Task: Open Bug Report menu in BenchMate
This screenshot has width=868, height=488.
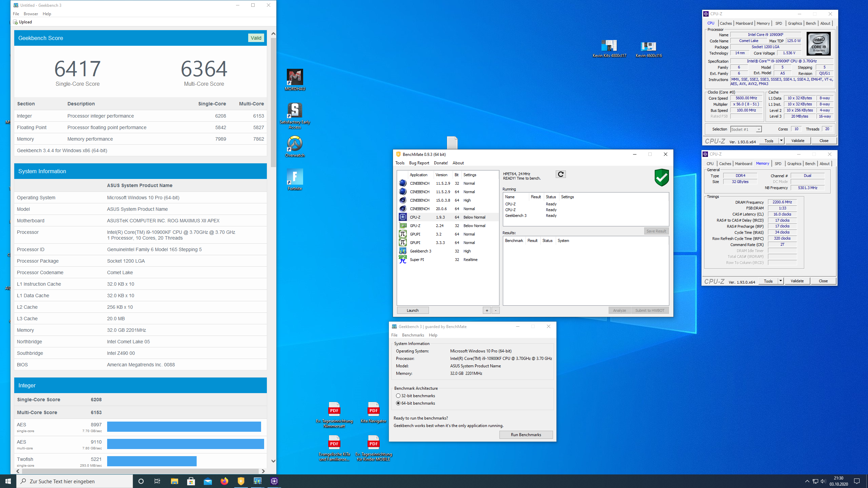Action: pos(419,163)
